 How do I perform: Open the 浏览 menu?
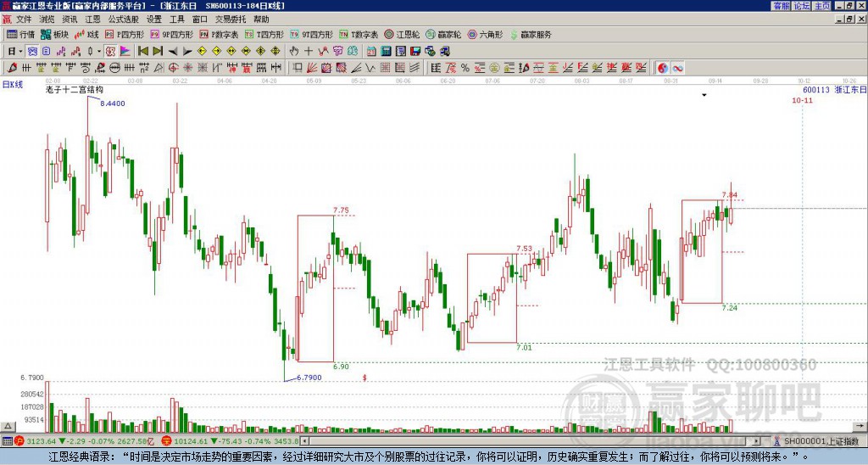pos(47,20)
